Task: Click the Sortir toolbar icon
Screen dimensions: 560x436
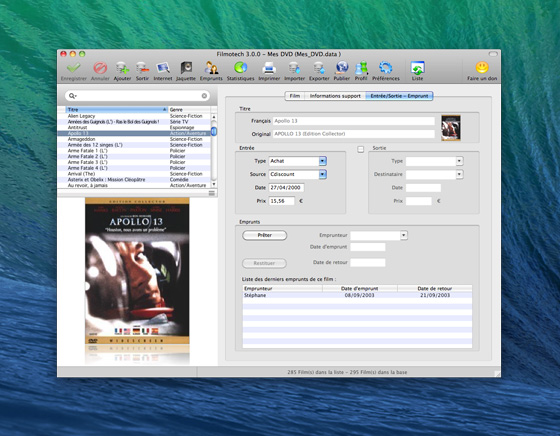Action: click(142, 67)
